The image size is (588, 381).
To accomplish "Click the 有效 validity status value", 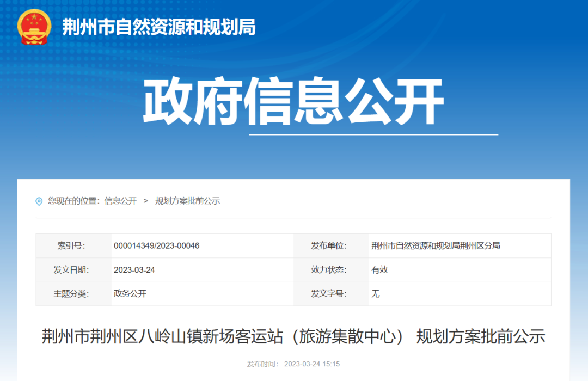I will 379,270.
